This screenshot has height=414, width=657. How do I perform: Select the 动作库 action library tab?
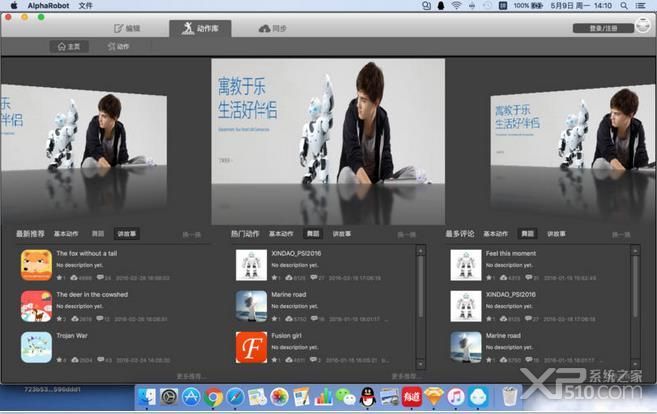(200, 28)
